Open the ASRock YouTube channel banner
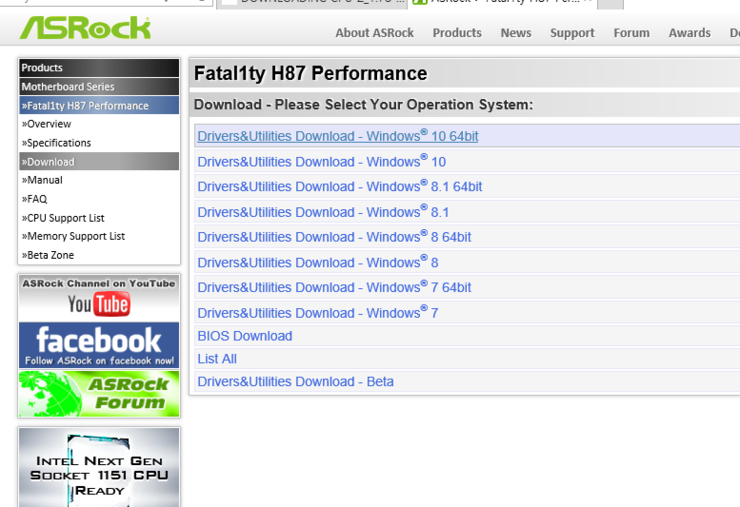Viewport: 740px width, 507px height. coord(99,297)
